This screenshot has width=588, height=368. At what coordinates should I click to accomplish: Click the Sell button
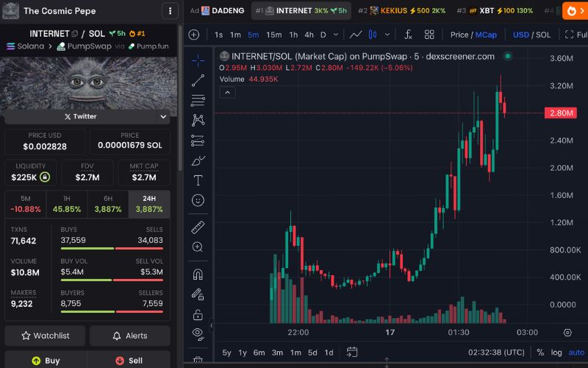[129, 361]
